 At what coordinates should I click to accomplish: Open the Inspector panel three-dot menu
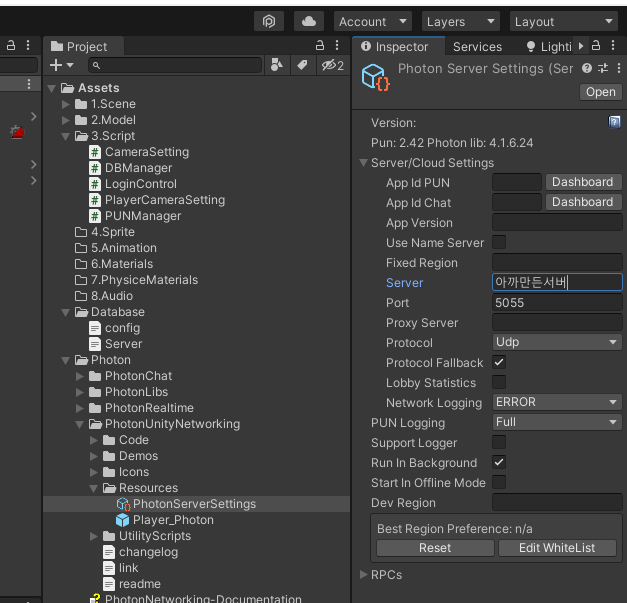pos(613,46)
